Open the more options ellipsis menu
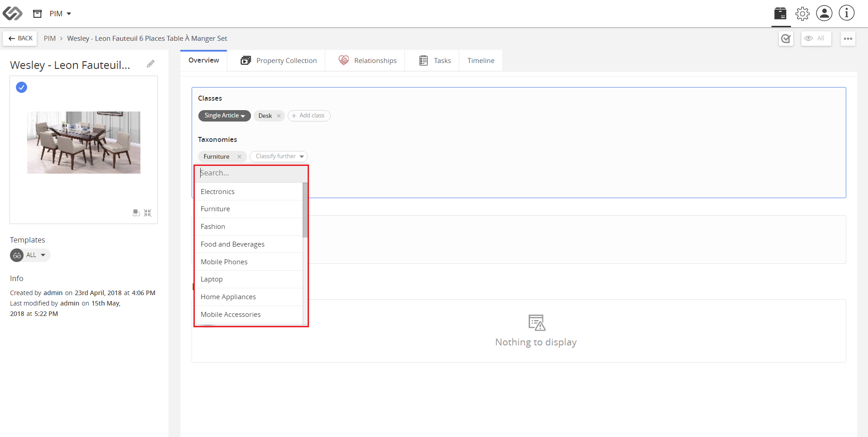The height and width of the screenshot is (437, 868). [848, 39]
